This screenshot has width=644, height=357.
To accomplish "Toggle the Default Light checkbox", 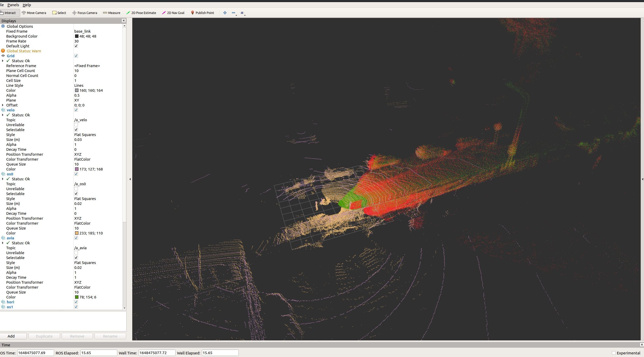I will pyautogui.click(x=76, y=46).
